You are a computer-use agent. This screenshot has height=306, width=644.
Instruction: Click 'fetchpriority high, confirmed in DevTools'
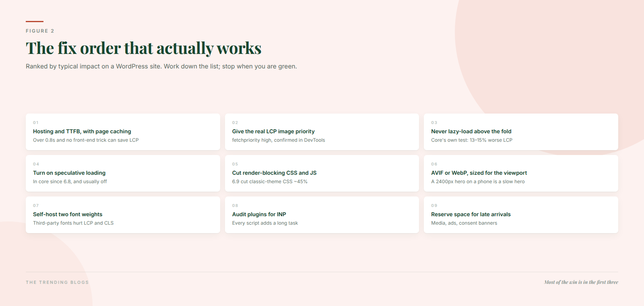pyautogui.click(x=279, y=140)
